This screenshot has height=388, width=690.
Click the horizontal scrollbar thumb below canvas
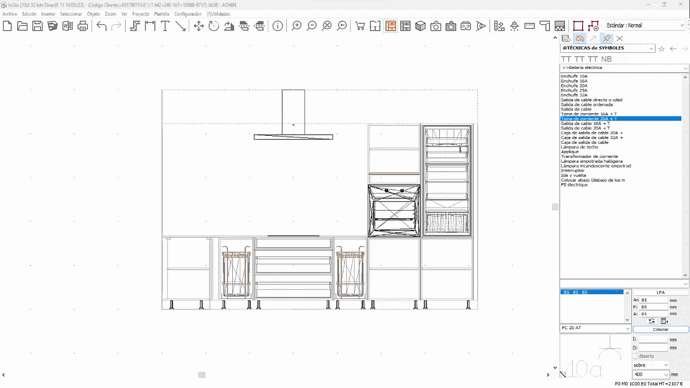(202, 375)
